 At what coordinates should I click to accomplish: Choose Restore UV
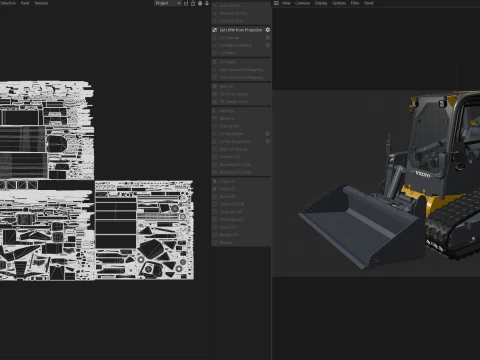pos(241,235)
